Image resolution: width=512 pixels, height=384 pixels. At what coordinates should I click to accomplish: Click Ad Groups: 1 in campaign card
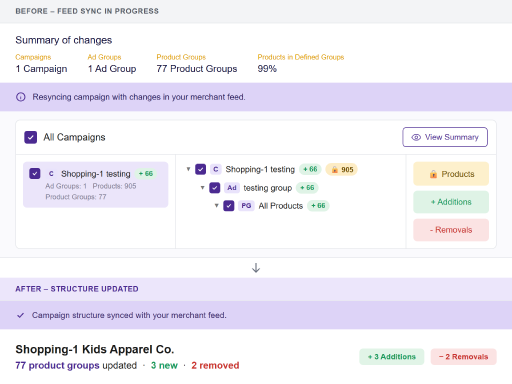click(66, 186)
